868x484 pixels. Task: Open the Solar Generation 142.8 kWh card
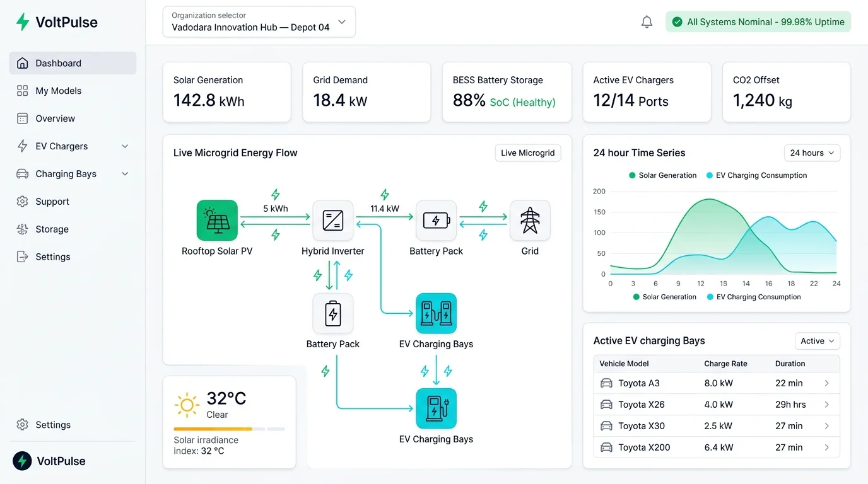[x=227, y=92]
